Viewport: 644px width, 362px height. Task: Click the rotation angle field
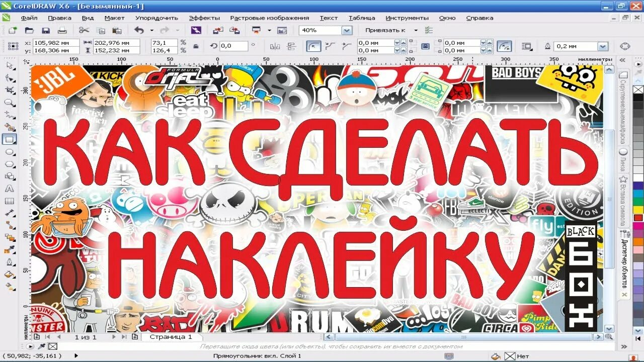pos(233,46)
